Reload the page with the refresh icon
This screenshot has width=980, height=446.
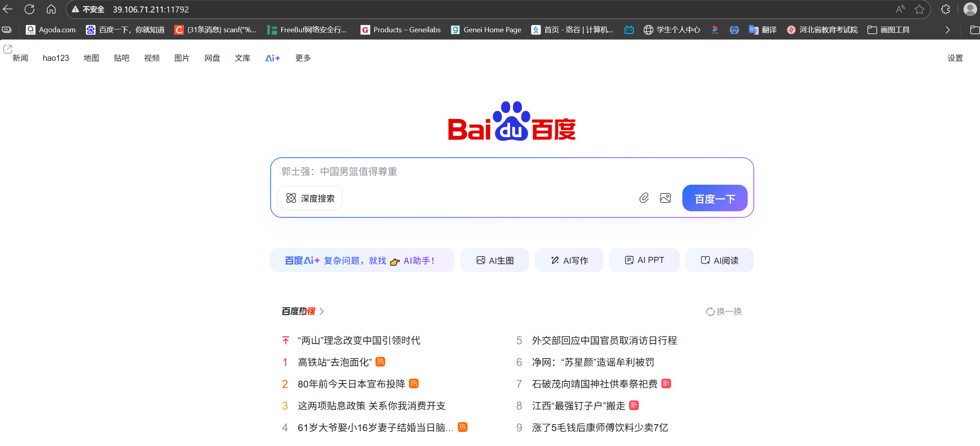coord(29,9)
